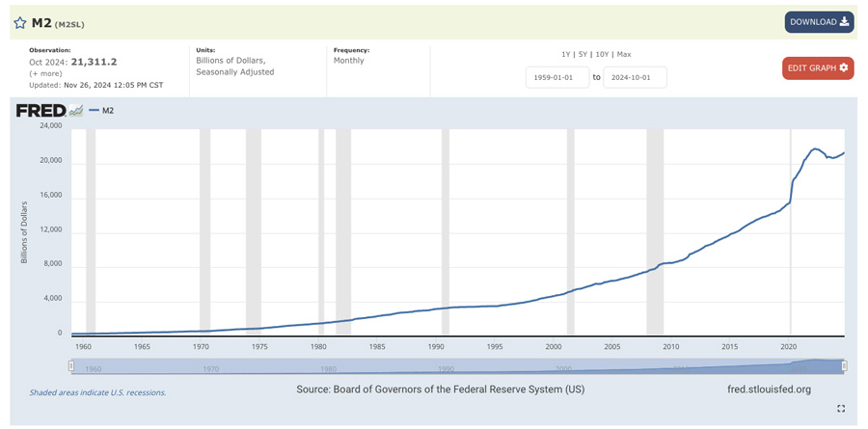Screen dimensions: 868x429
Task: Expand the (+ more) observations link
Action: tap(47, 73)
